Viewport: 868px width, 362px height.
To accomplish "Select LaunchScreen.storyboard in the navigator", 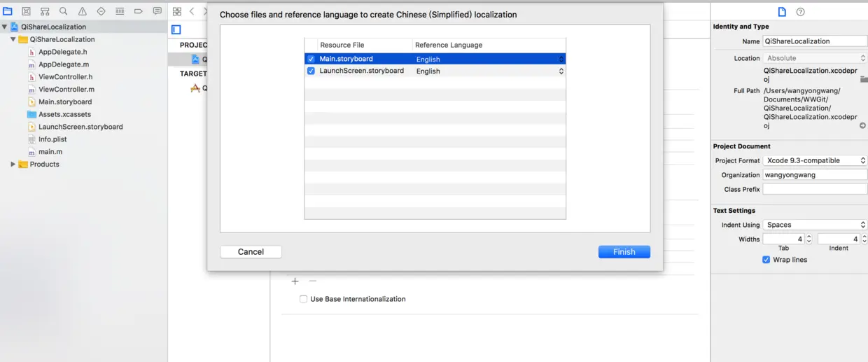I will coord(80,127).
